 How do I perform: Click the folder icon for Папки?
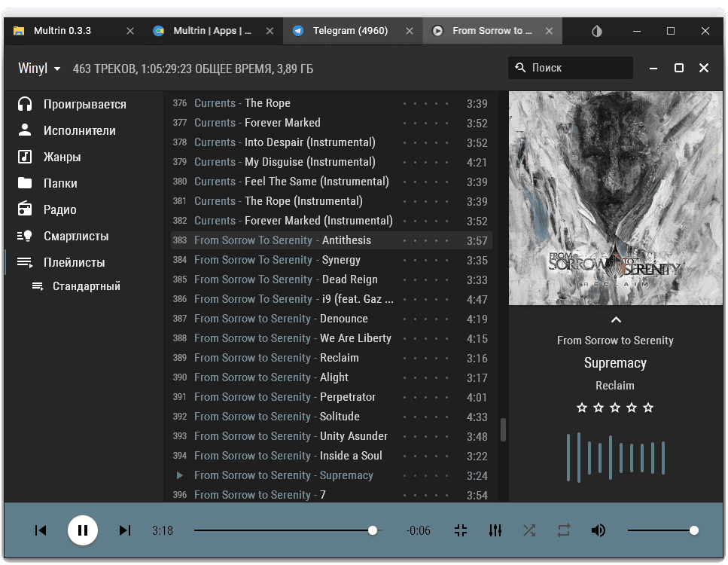point(25,183)
